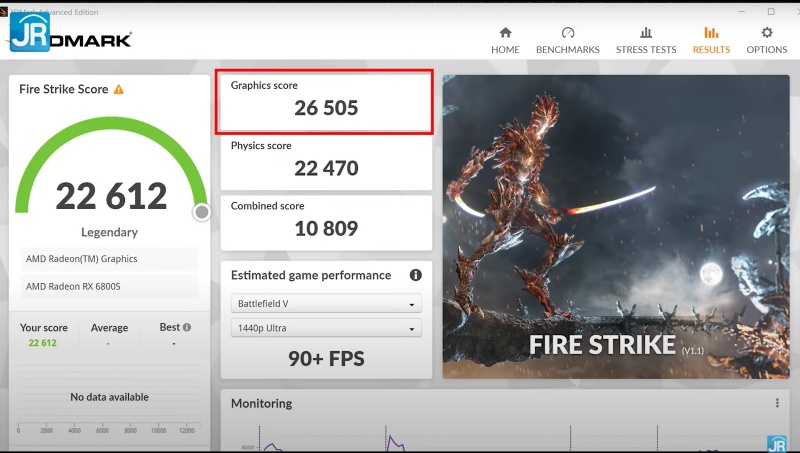Viewport: 800px width, 453px height.
Task: Click the warning triangle beside Fire Strike Score
Action: click(x=118, y=89)
